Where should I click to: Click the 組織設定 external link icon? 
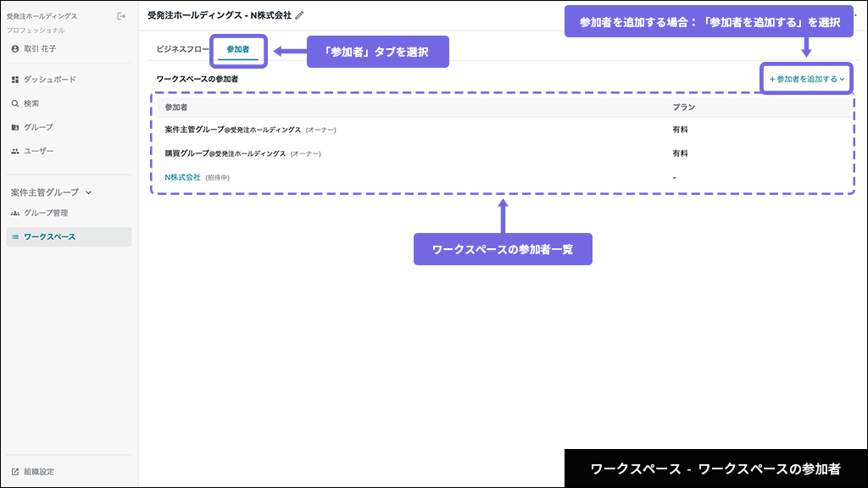tap(15, 472)
